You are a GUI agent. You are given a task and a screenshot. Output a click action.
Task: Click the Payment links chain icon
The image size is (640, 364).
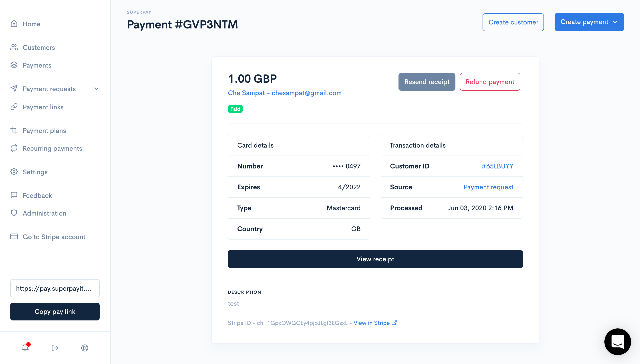point(14,107)
